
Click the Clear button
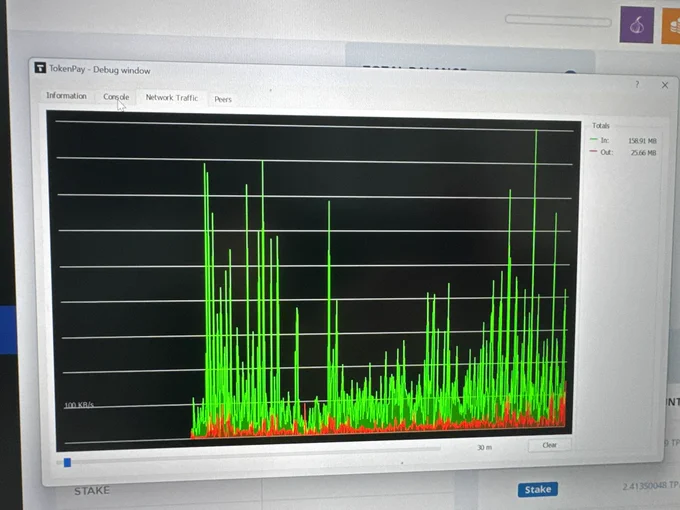coord(549,445)
